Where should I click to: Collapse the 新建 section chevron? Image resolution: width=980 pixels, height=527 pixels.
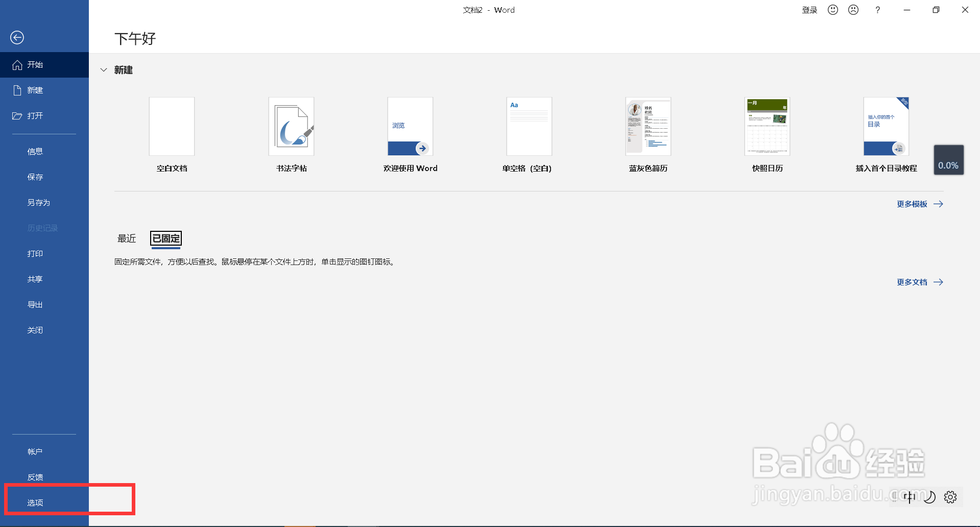click(104, 70)
